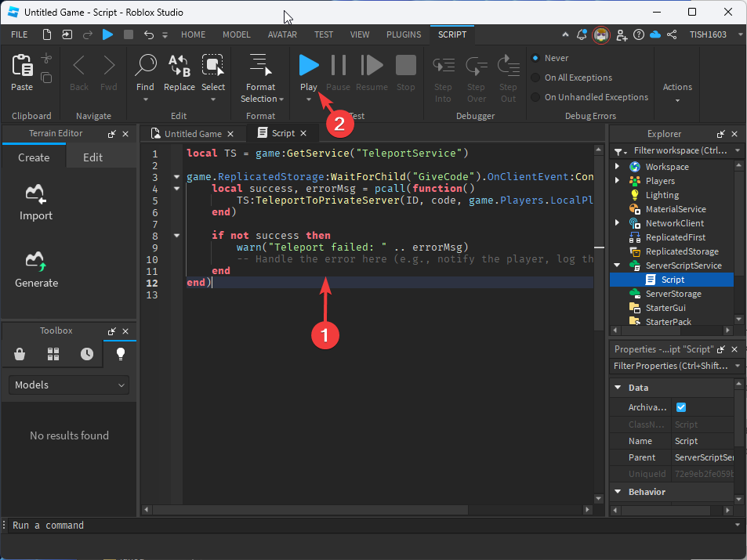Expand the Workspace tree node
The width and height of the screenshot is (747, 560).
tap(618, 167)
